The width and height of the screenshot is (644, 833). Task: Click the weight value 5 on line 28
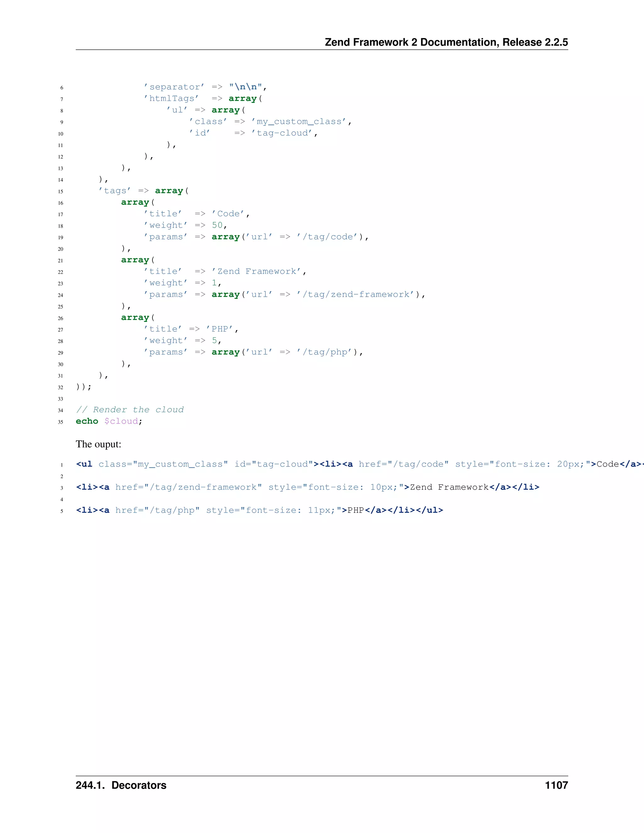(x=214, y=341)
